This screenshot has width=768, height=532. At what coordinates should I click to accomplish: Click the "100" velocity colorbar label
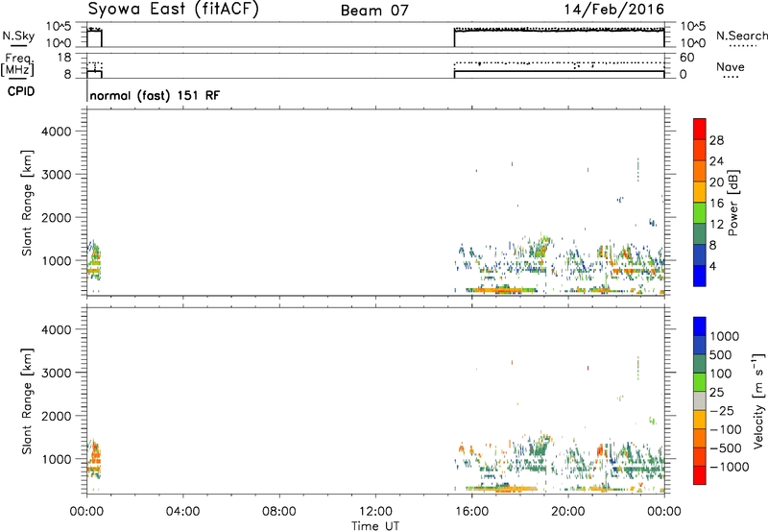tap(721, 374)
